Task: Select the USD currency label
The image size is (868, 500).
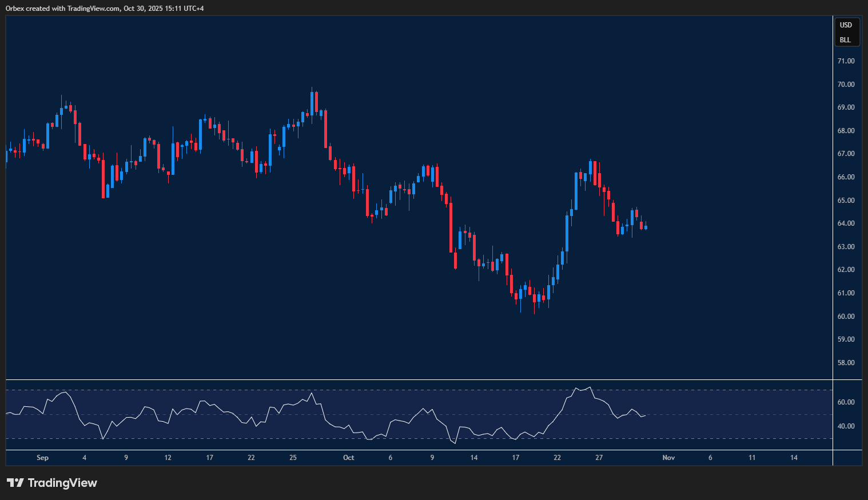Action: point(846,25)
